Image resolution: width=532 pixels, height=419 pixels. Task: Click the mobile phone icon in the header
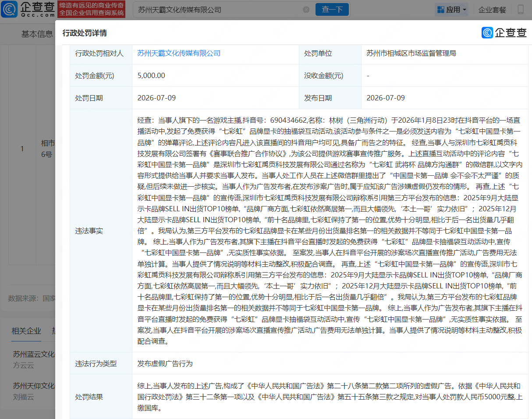click(521, 9)
